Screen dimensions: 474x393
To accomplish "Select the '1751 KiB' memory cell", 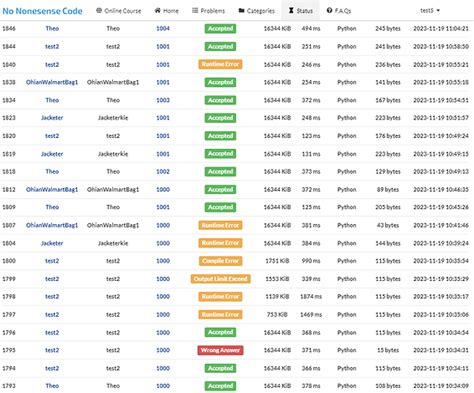I will pyautogui.click(x=277, y=261).
